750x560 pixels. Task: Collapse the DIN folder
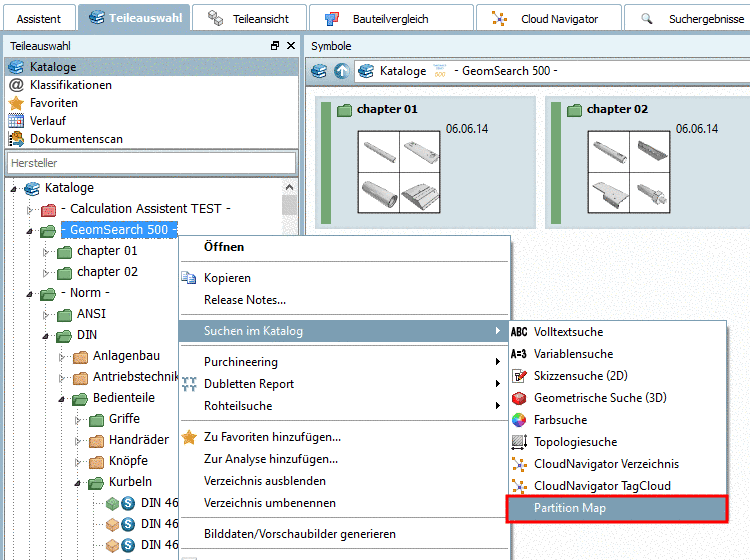click(45, 336)
